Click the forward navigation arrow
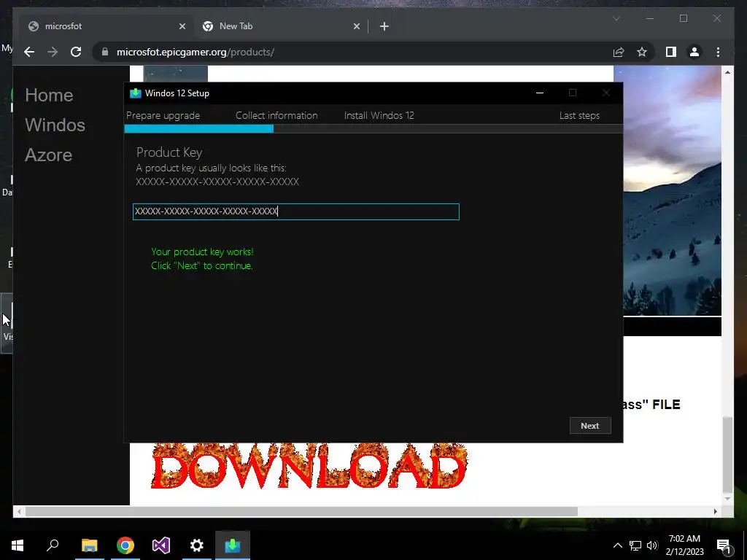 pyautogui.click(x=53, y=52)
